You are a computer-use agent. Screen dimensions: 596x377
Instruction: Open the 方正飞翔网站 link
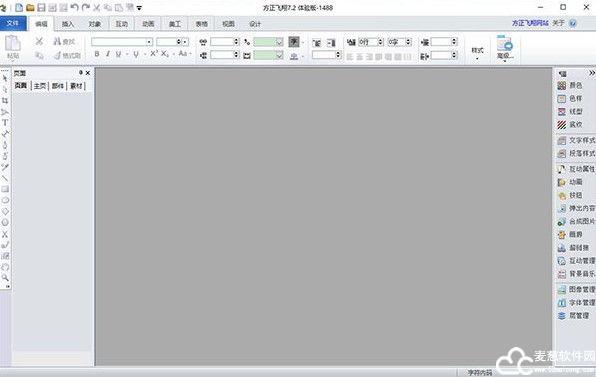click(530, 23)
